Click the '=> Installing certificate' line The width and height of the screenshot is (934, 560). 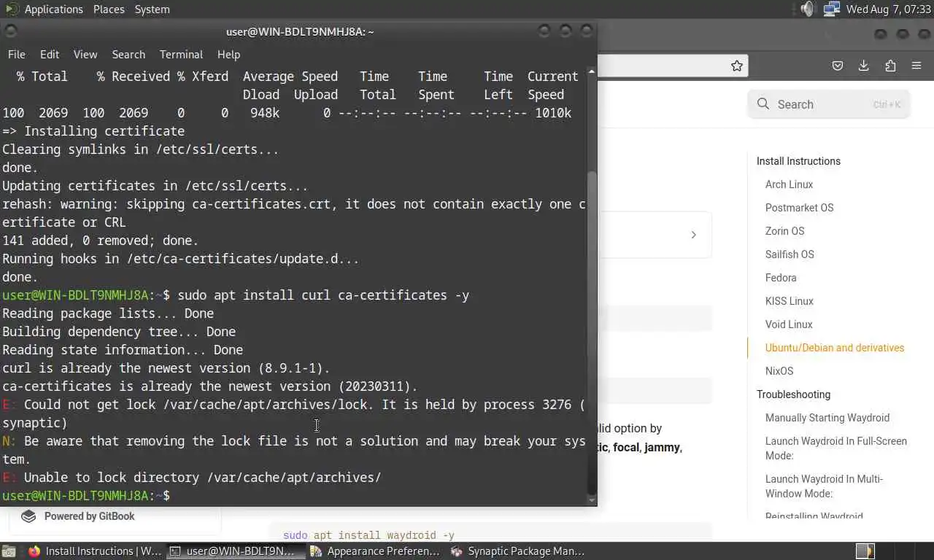pos(93,131)
